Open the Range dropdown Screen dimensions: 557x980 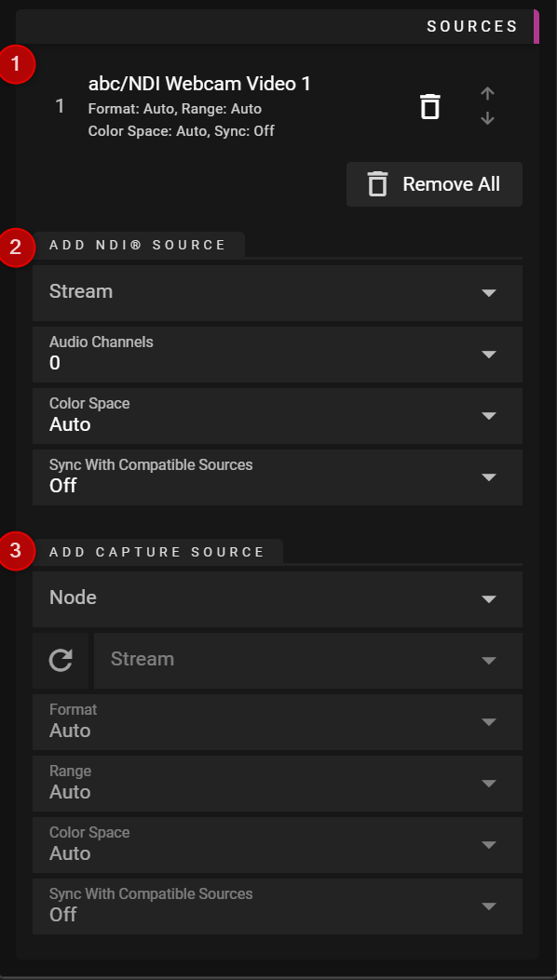278,784
